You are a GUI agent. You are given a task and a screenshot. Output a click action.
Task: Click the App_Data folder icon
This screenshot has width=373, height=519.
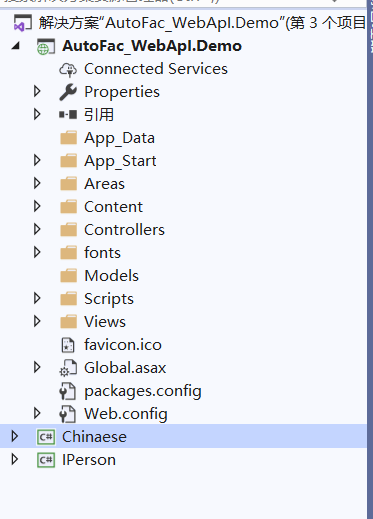pos(69,138)
